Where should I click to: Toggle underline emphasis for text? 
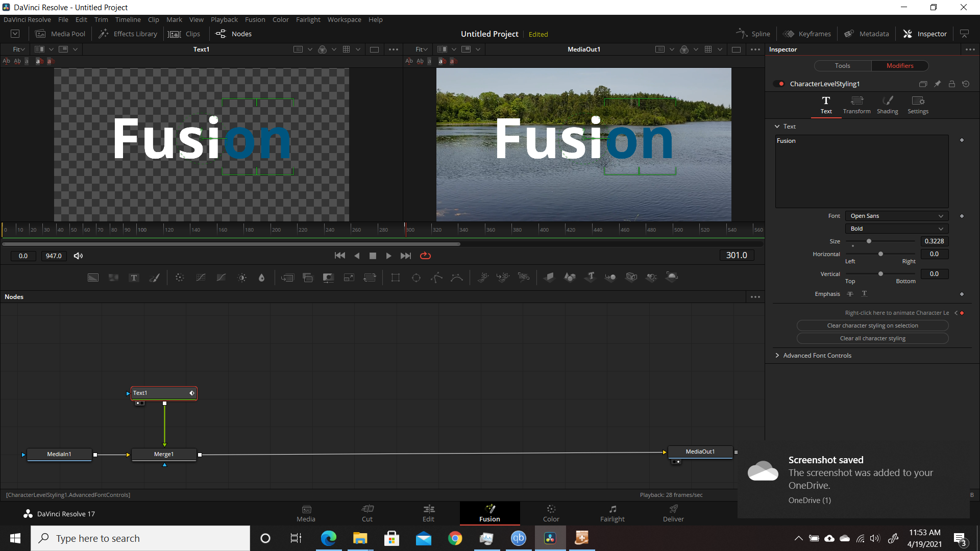point(864,294)
